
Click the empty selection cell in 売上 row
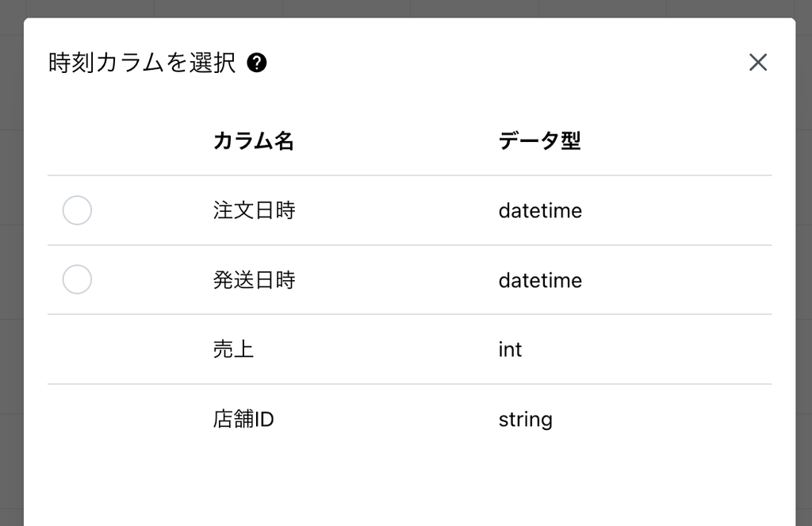77,350
